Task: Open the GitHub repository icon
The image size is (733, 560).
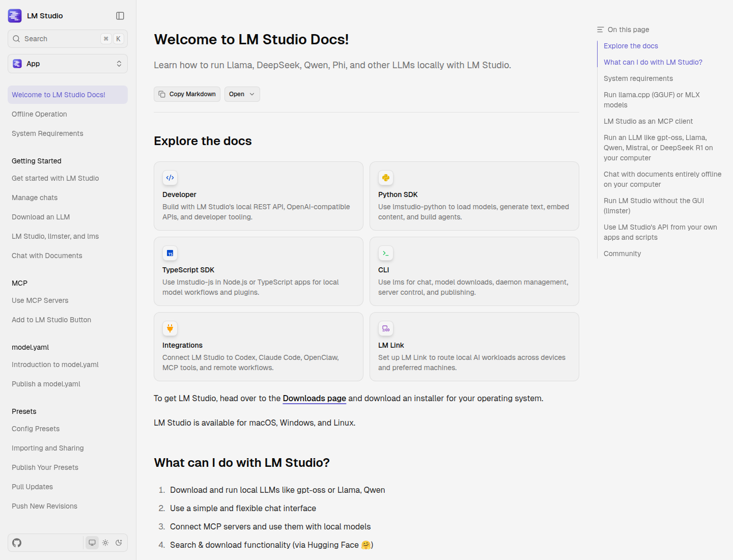Action: coord(17,543)
